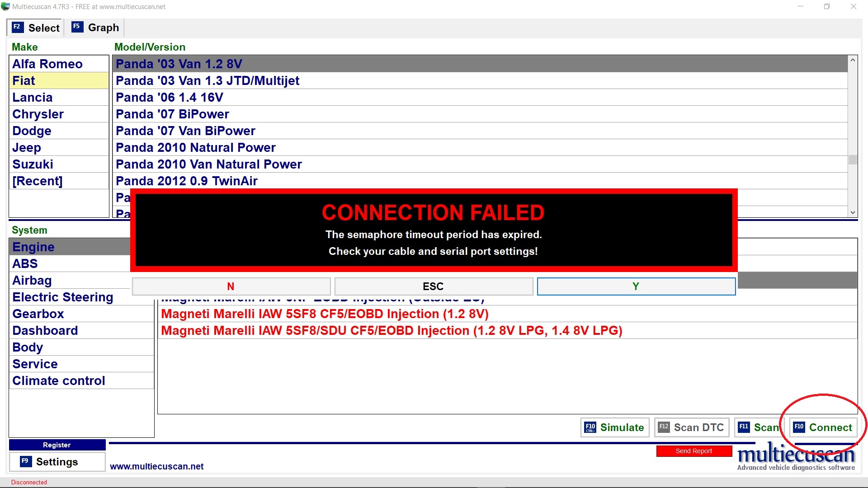Click the N button in dialog

tap(231, 286)
